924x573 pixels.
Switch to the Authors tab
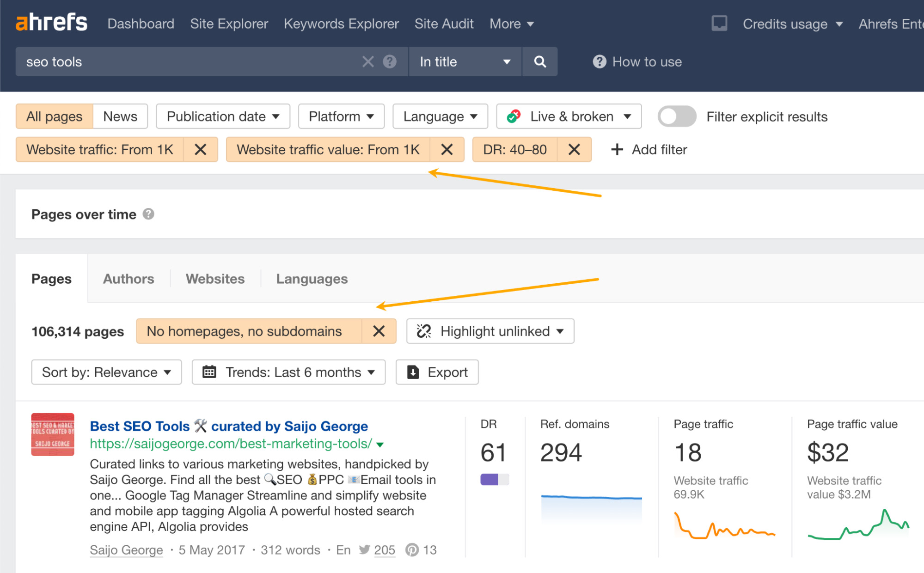[128, 278]
